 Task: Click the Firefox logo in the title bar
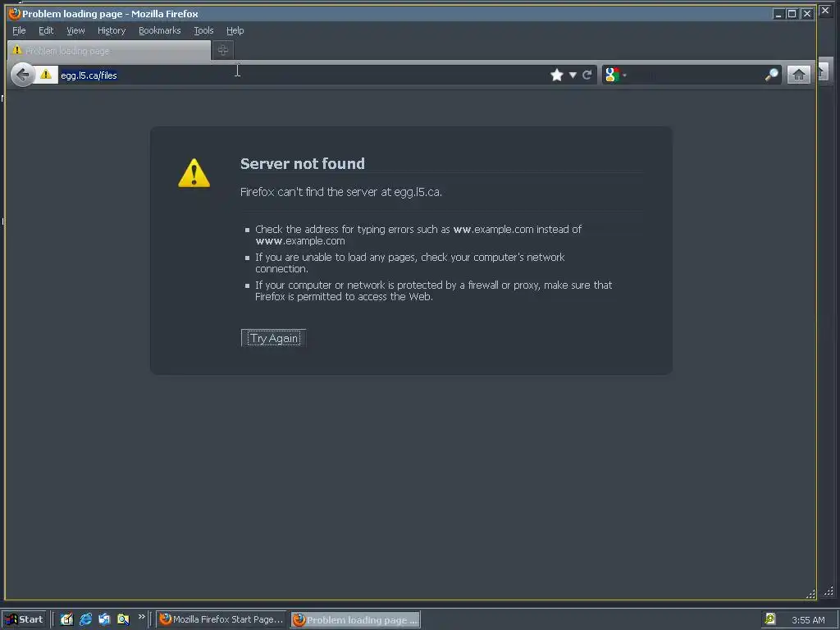tap(15, 13)
